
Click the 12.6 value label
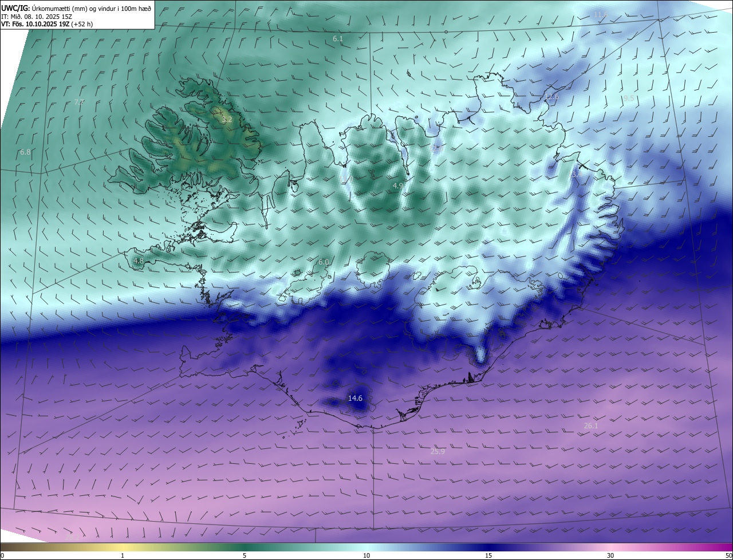[x=551, y=97]
